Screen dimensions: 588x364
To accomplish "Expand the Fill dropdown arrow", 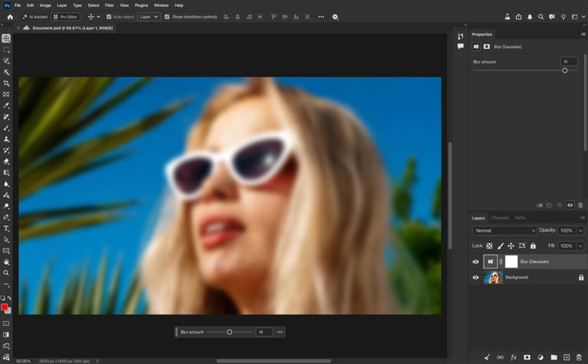I will tap(580, 246).
